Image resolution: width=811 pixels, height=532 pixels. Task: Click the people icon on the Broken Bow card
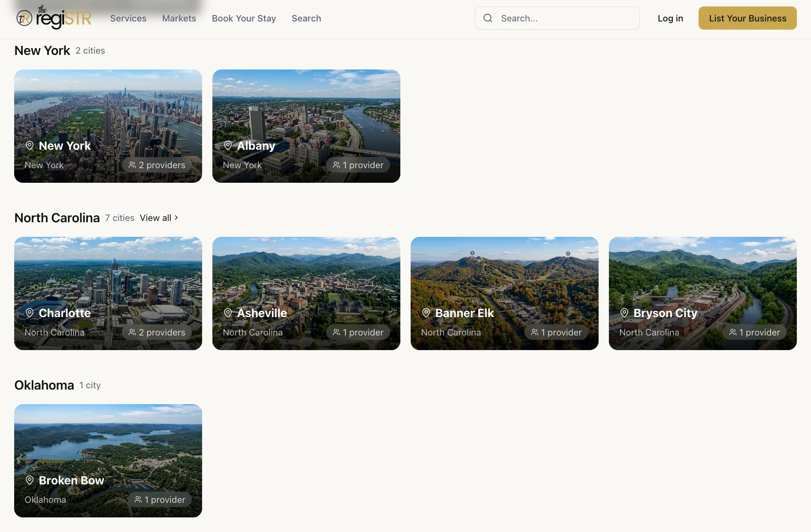click(138, 499)
